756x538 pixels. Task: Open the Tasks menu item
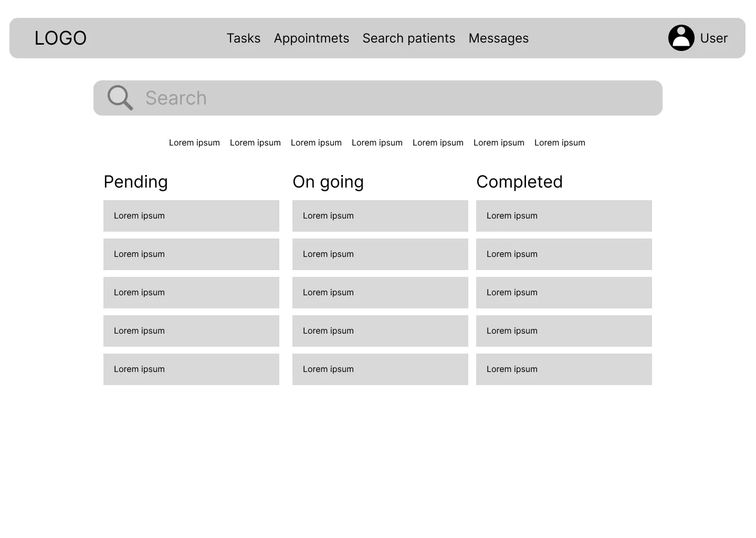coord(243,38)
